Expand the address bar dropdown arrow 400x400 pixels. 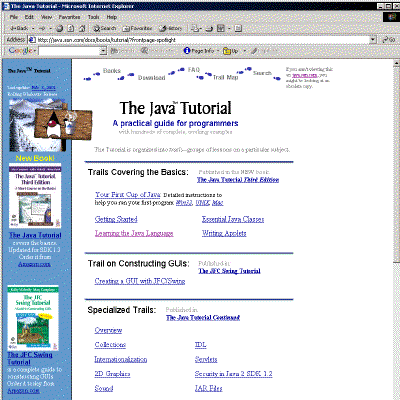tap(373, 40)
